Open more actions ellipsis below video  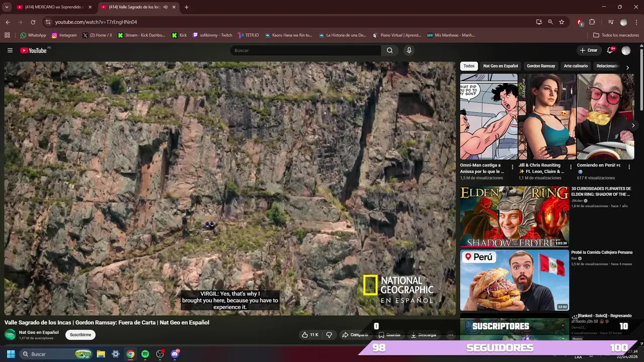pos(451,335)
